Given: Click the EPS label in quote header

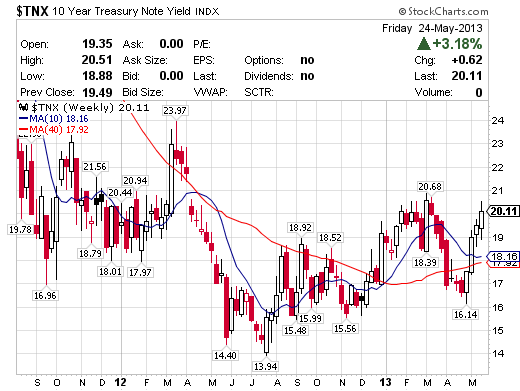Looking at the screenshot, I should [204, 60].
